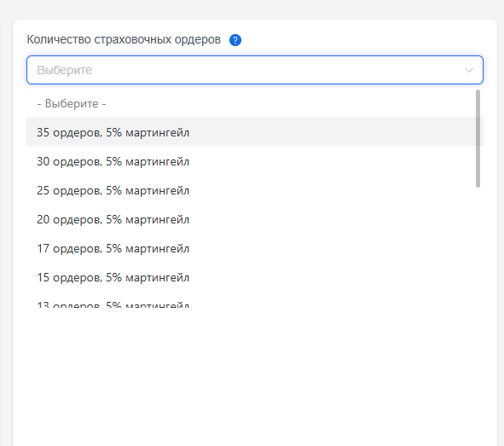Screen dimensions: 504x446
Task: Pick the 25 ордеров, 5% мартингейл entry
Action: click(x=255, y=190)
